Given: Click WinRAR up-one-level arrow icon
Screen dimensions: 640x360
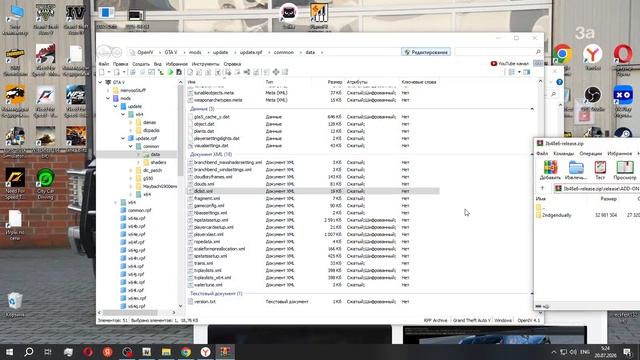Looking at the screenshot, I should [542, 188].
